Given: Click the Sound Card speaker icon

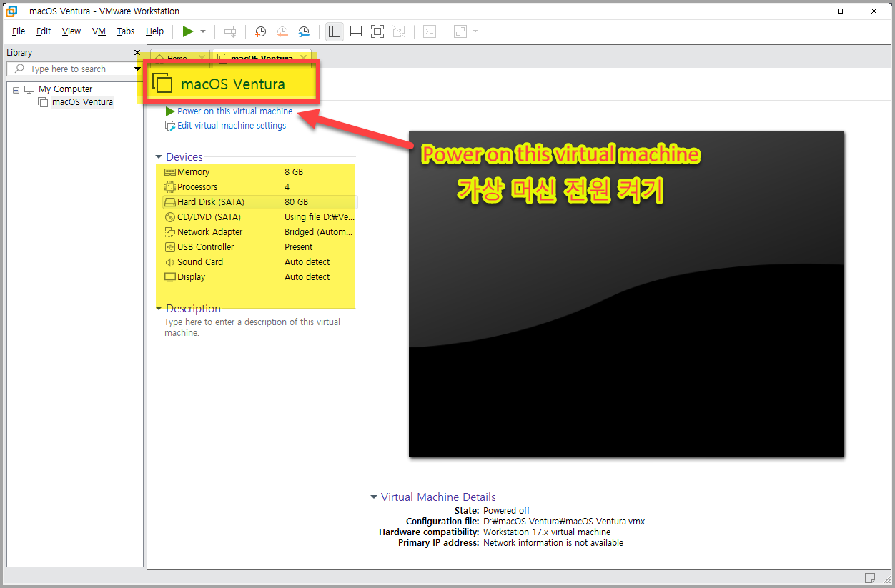Looking at the screenshot, I should click(x=170, y=262).
